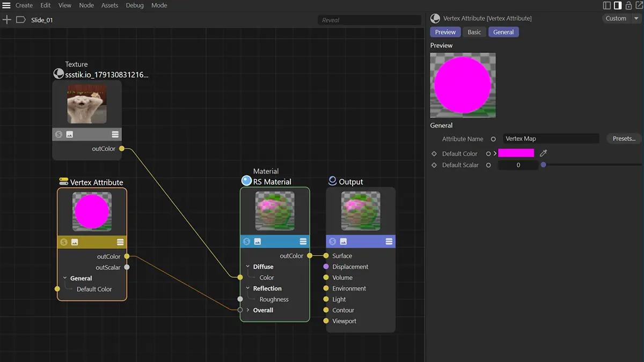Click the Default Scalar slider handle
The image size is (644, 362).
pyautogui.click(x=544, y=165)
